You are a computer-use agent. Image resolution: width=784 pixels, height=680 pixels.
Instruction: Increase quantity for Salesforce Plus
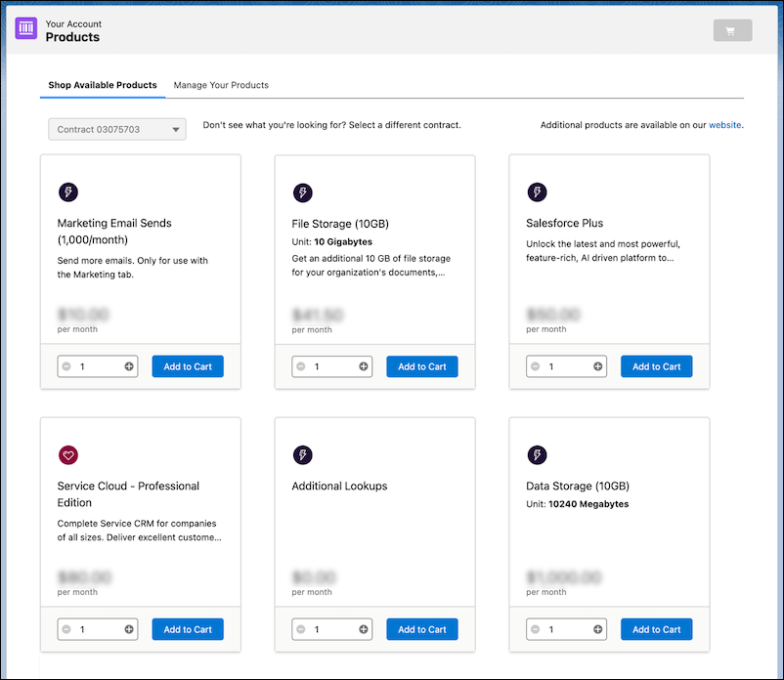point(598,366)
